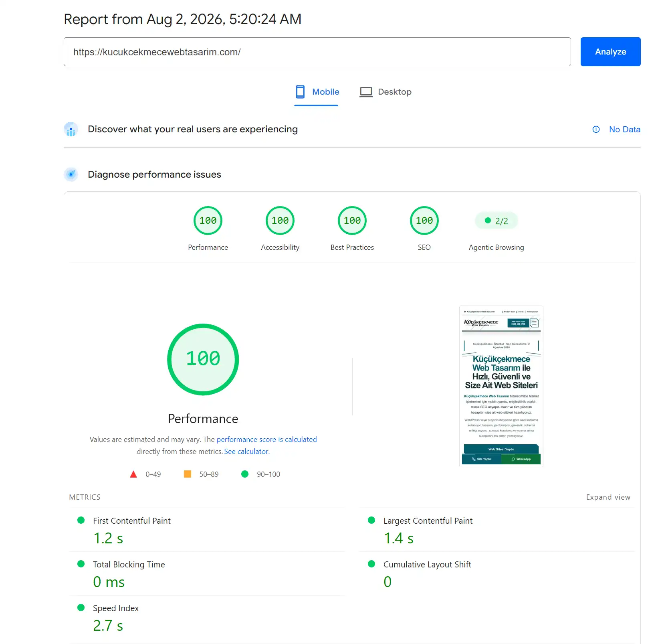Click the Cumulative Layout Shift metric label

click(427, 565)
